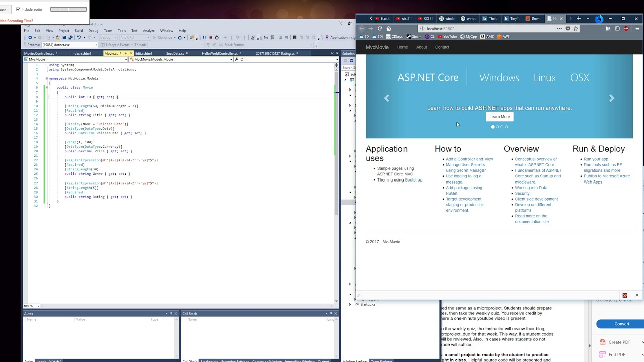Switch to the SeedData.cs tab

point(175,53)
